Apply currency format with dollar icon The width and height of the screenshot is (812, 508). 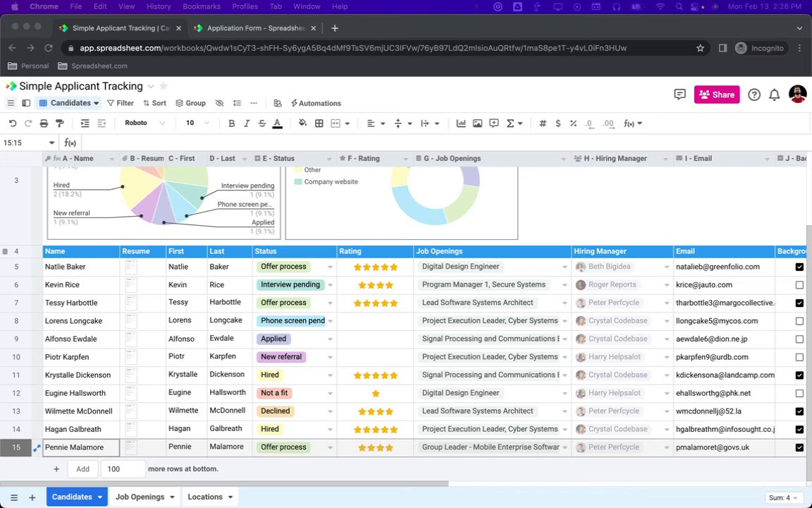coord(558,123)
